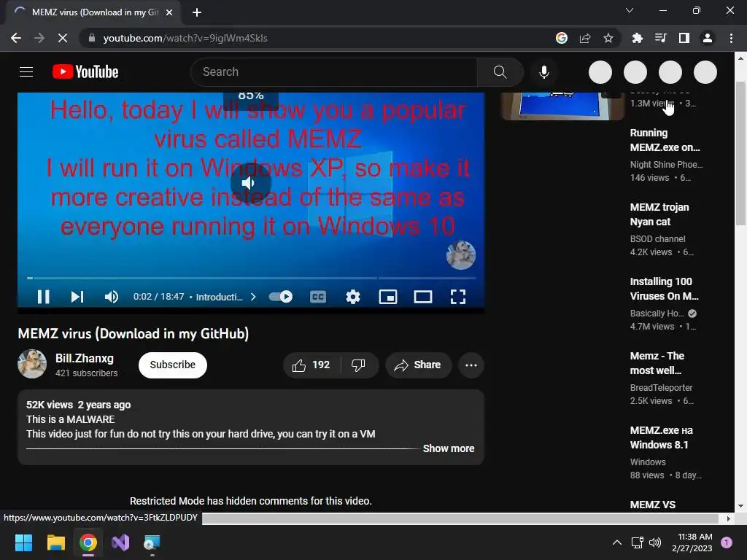Open Chrome extensions puzzle icon
The image size is (747, 560).
[637, 38]
